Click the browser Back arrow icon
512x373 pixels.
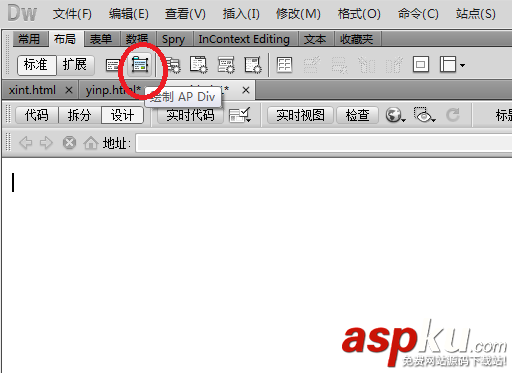pyautogui.click(x=26, y=143)
